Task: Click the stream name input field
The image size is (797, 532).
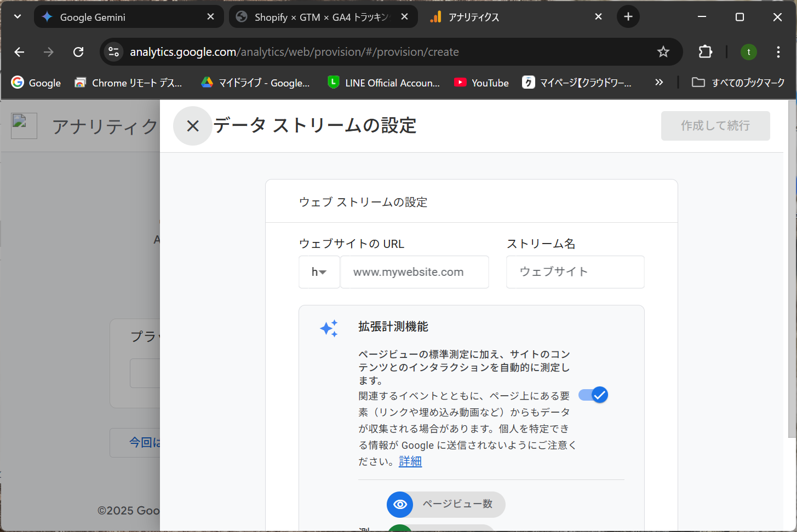Action: (x=575, y=272)
